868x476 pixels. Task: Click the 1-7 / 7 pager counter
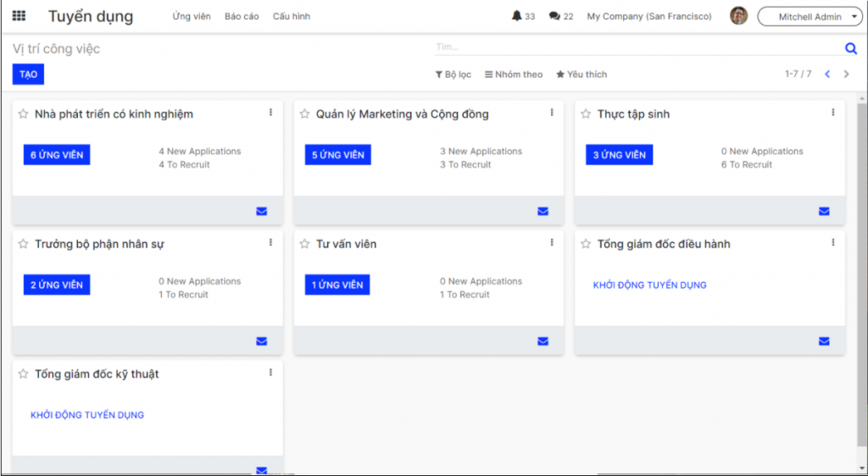click(x=798, y=74)
